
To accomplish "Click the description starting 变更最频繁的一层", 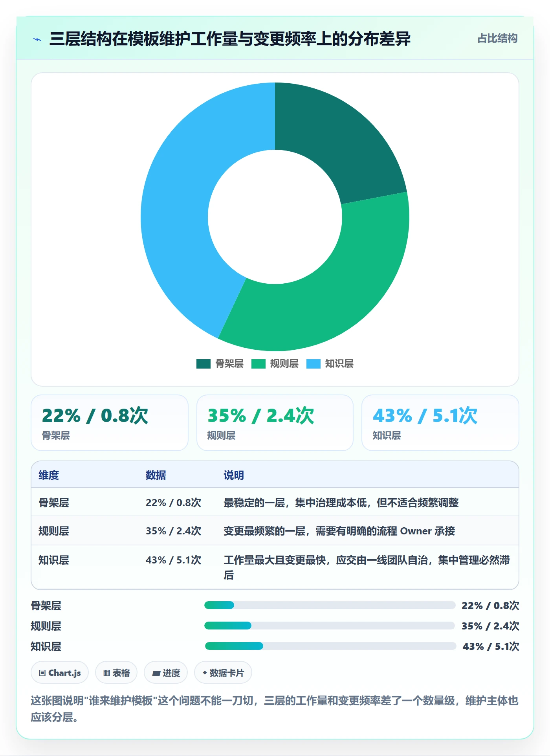I will (x=339, y=531).
